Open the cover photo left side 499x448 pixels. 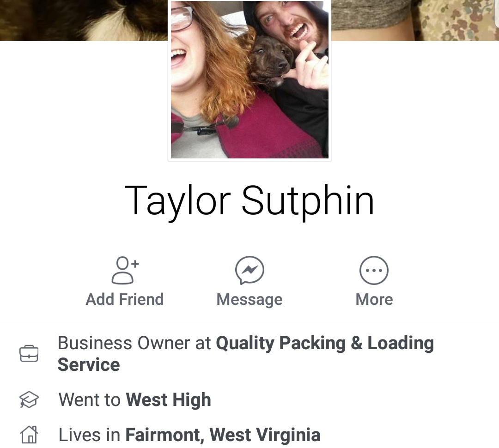[84, 20]
